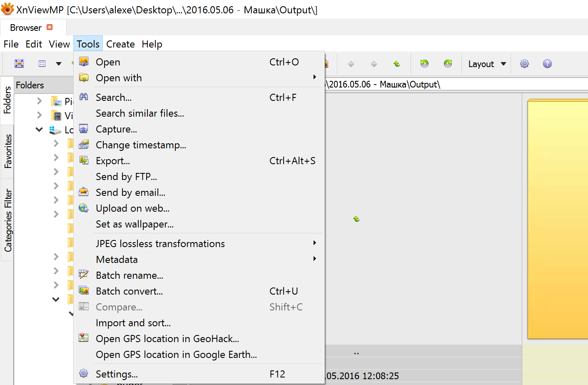Screen dimensions: 588x385
Task: Open settings via the toolbar gear icon
Action: [x=524, y=64]
